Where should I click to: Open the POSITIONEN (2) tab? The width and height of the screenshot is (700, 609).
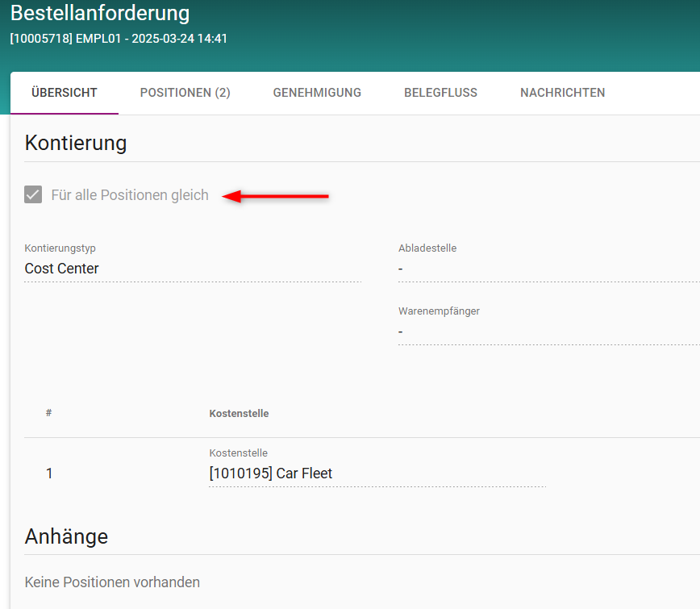coord(185,93)
